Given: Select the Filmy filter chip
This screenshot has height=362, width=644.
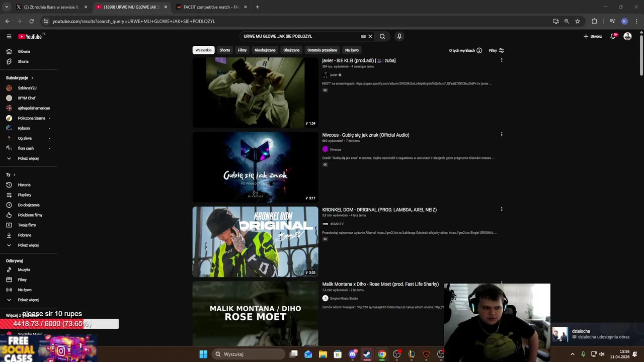Looking at the screenshot, I should 242,50.
